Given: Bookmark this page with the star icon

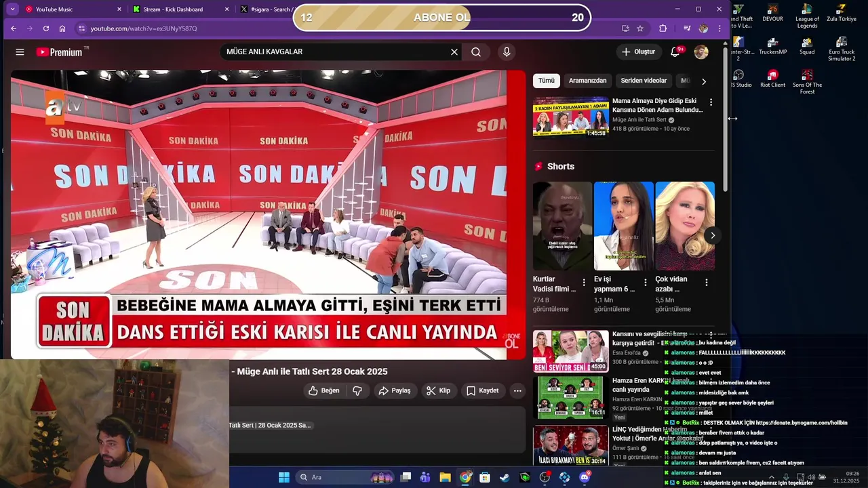Looking at the screenshot, I should point(640,28).
